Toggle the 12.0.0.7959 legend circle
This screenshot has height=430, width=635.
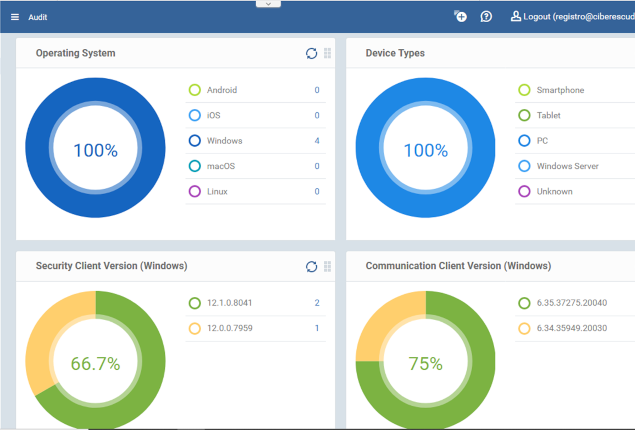tap(195, 328)
